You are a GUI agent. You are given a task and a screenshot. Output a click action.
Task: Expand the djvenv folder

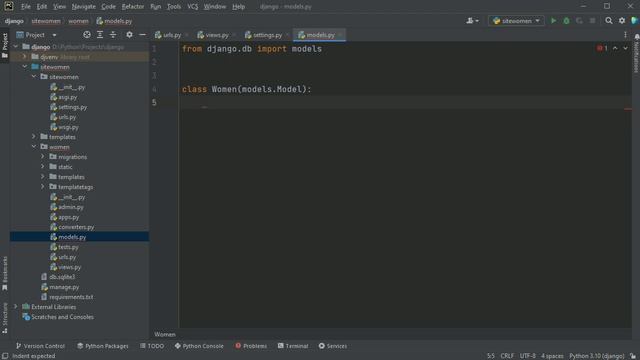click(x=25, y=57)
